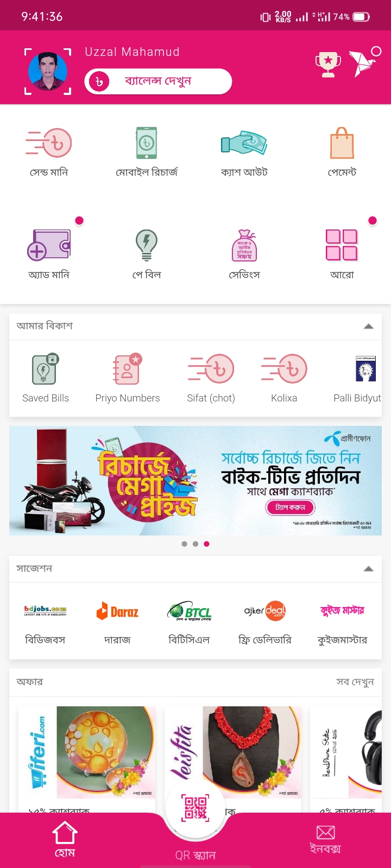Collapse the Amar bKash section
Screen dimensions: 391x868
368,326
